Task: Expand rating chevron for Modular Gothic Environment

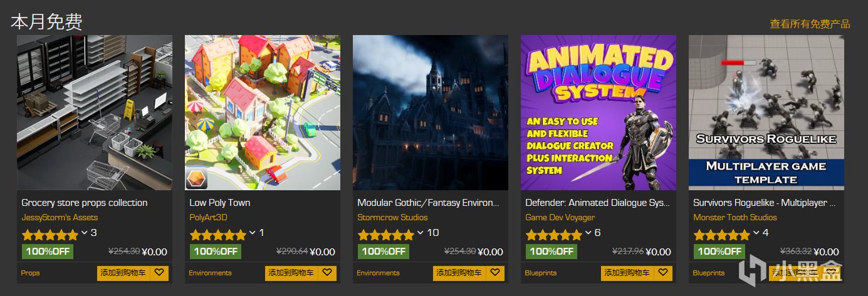Action: point(421,233)
